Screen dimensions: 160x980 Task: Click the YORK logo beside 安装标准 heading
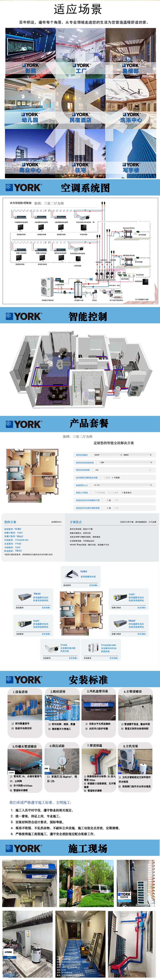tap(23, 680)
